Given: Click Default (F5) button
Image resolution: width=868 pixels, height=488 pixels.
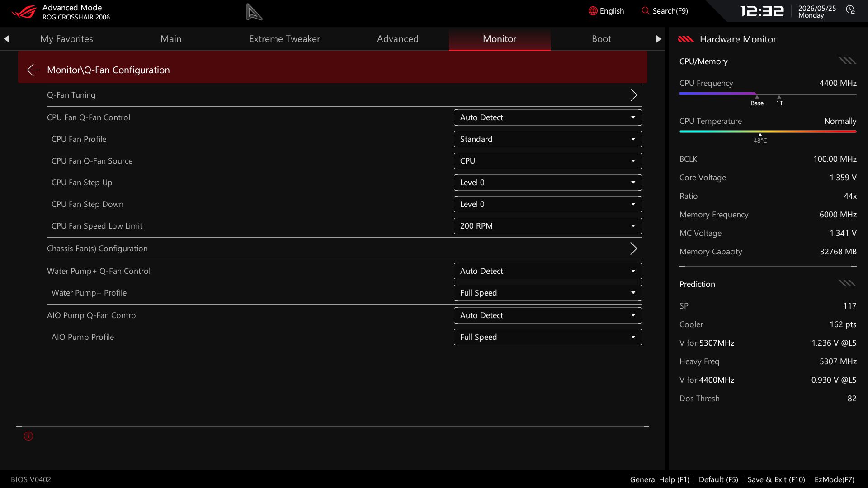Looking at the screenshot, I should click(x=718, y=479).
